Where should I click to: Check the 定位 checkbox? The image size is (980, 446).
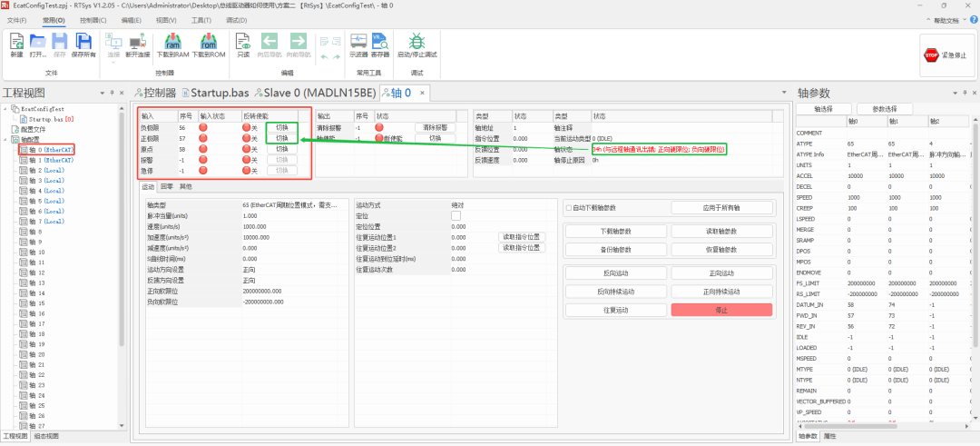(456, 216)
